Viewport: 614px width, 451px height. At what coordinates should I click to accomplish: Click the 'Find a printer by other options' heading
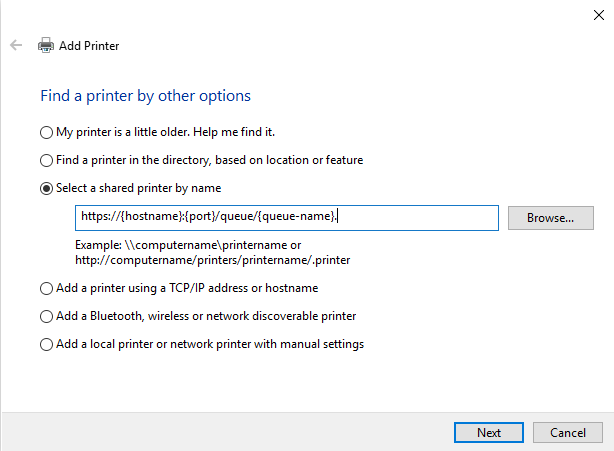[x=145, y=96]
